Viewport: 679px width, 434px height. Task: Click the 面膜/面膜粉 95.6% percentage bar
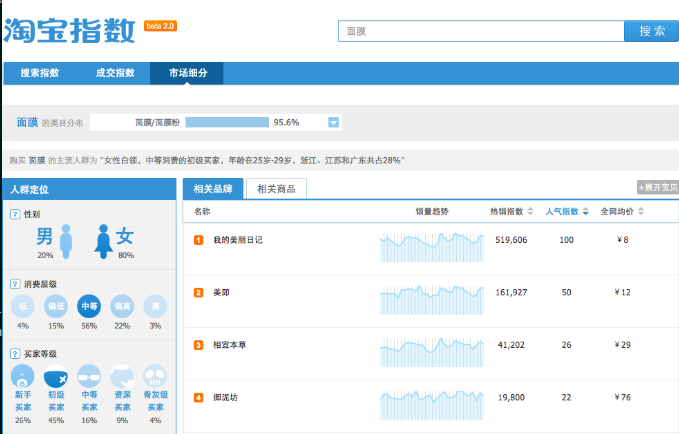click(x=227, y=123)
